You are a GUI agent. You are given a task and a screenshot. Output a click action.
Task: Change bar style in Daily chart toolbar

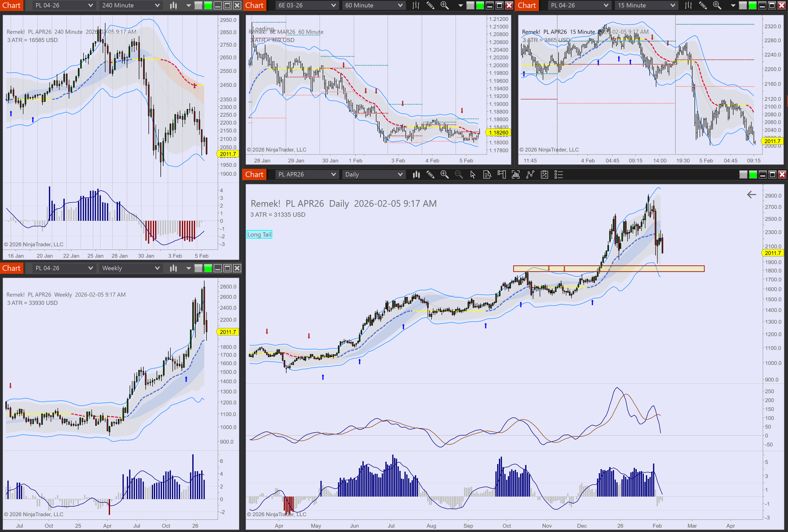pos(416,175)
